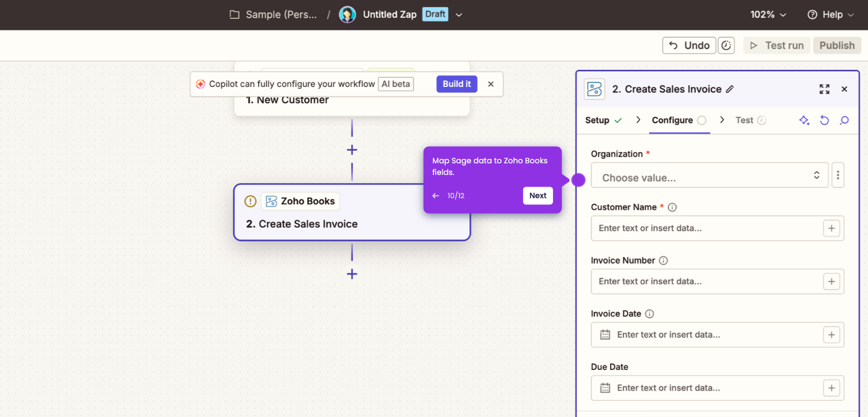Add a step below Create Sales Invoice
The width and height of the screenshot is (868, 417).
[352, 274]
